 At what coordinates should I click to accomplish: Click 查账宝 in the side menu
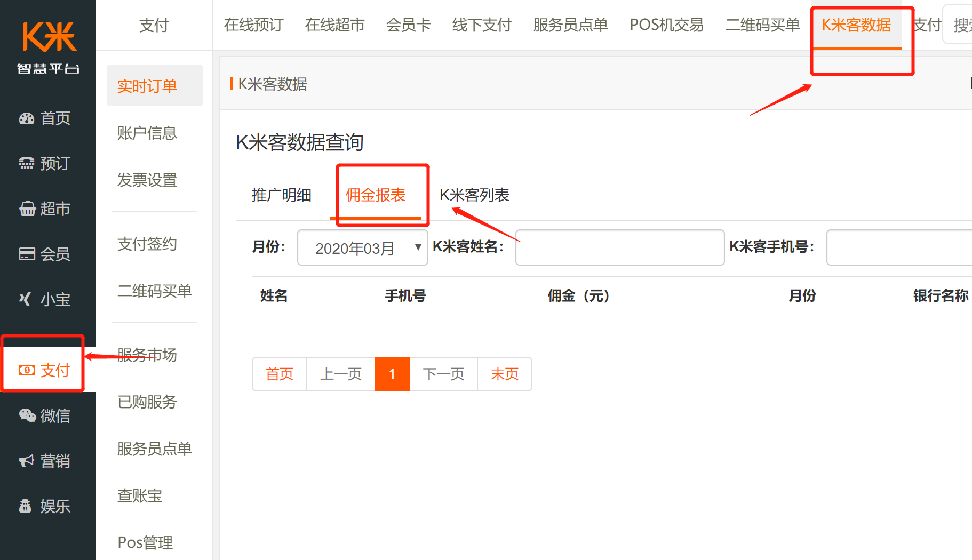pyautogui.click(x=140, y=496)
